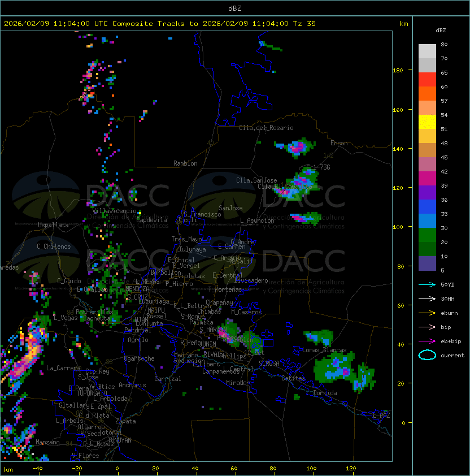Click the 'L_Dormida' map label
The image size is (470, 476).
coord(321,393)
